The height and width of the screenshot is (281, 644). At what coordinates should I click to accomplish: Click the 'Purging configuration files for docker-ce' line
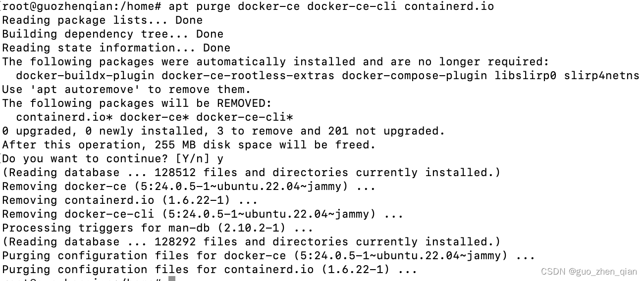(268, 256)
